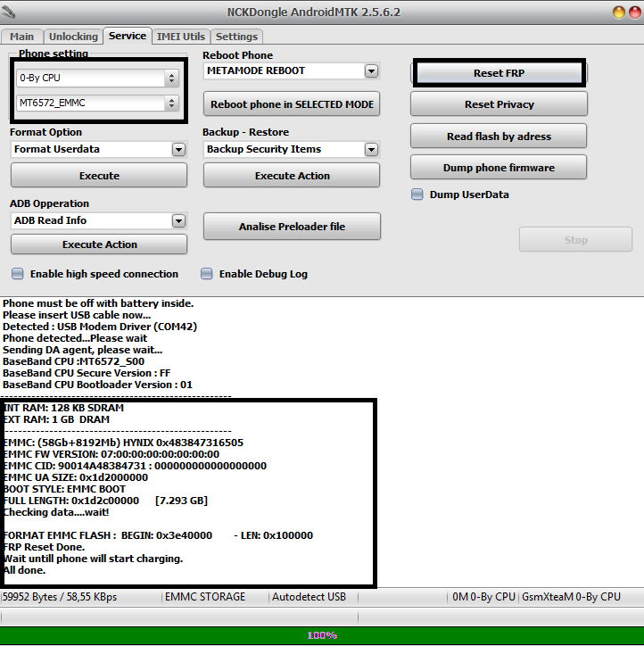Click Execute Action under ADB Operation
Screen dimensions: 644x646
point(99,244)
